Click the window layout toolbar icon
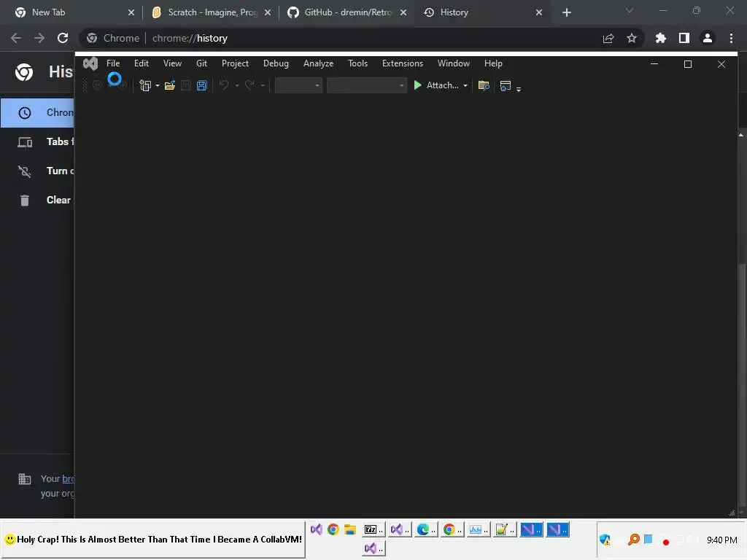Viewport: 747px width, 560px height. [x=505, y=86]
